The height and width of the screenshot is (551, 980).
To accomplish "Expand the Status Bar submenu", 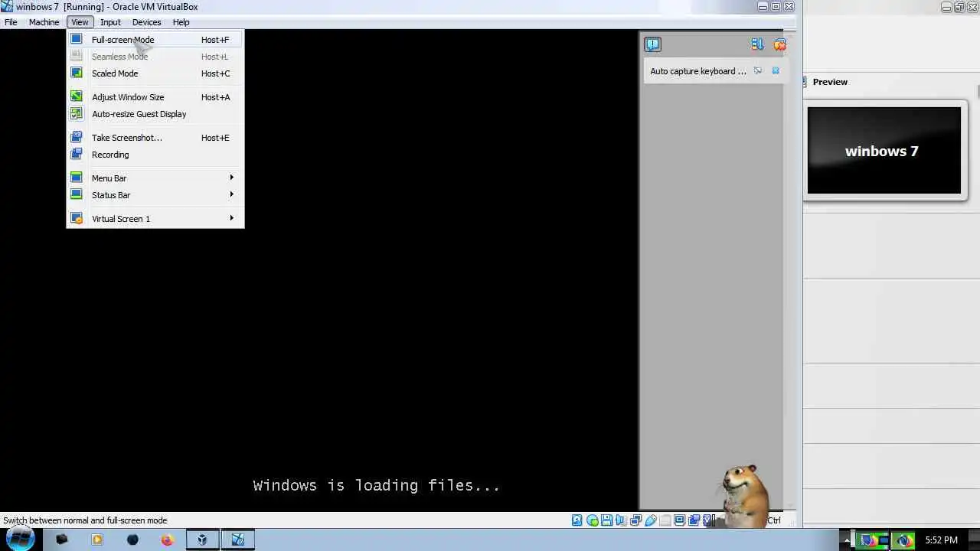I will [155, 195].
